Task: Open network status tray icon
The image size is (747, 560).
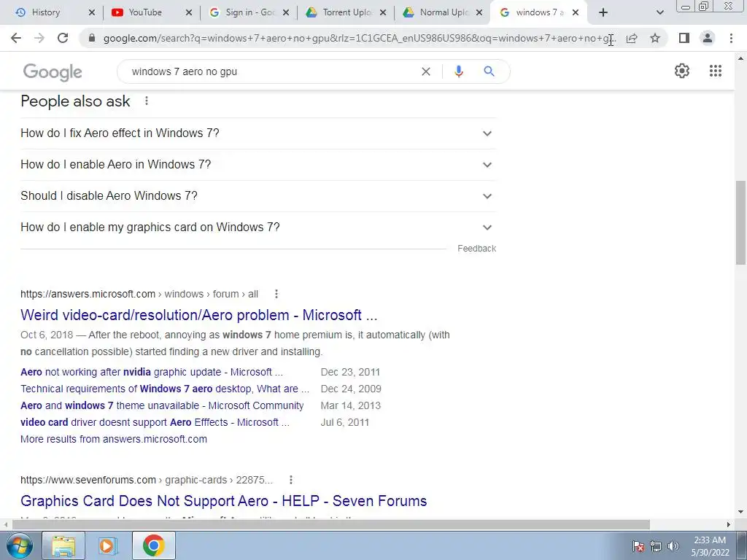Action: pos(656,546)
